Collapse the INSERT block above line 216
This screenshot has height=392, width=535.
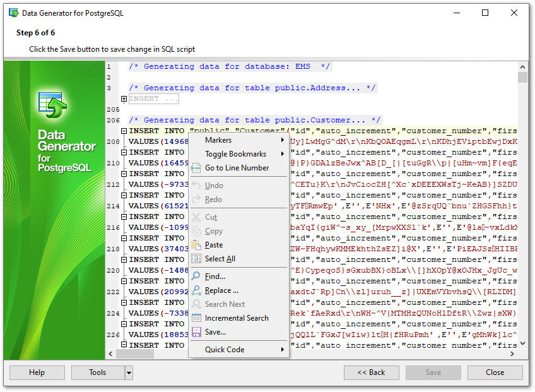pos(124,217)
